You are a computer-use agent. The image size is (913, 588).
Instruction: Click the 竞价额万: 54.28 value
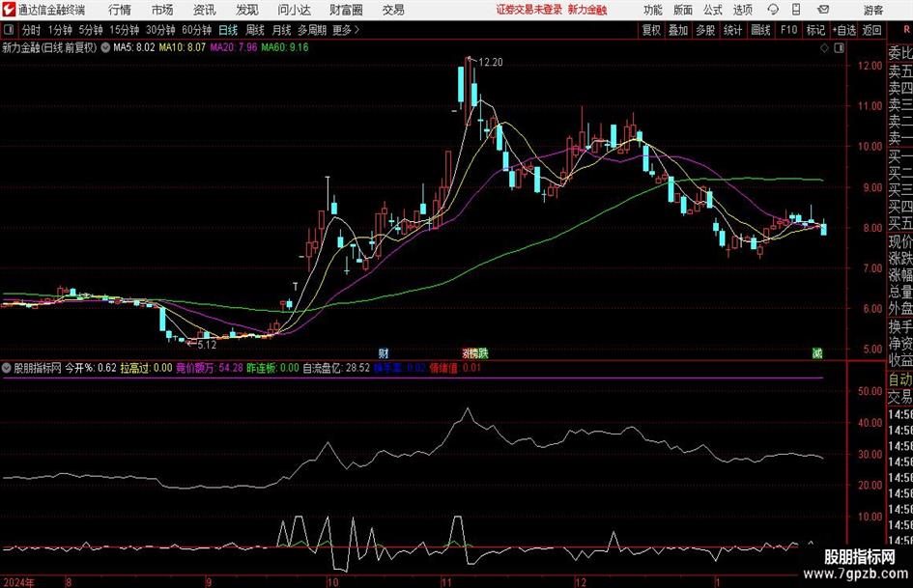(x=210, y=368)
